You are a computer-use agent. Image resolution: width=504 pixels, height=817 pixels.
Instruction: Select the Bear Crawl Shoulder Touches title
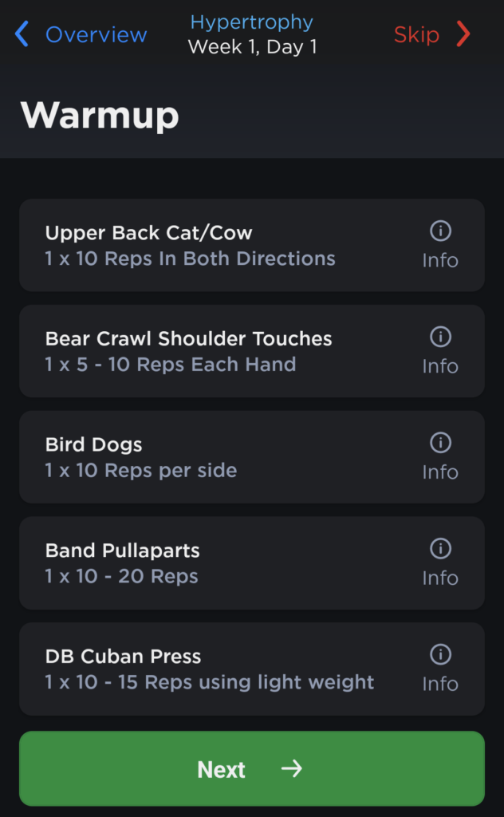coord(188,338)
